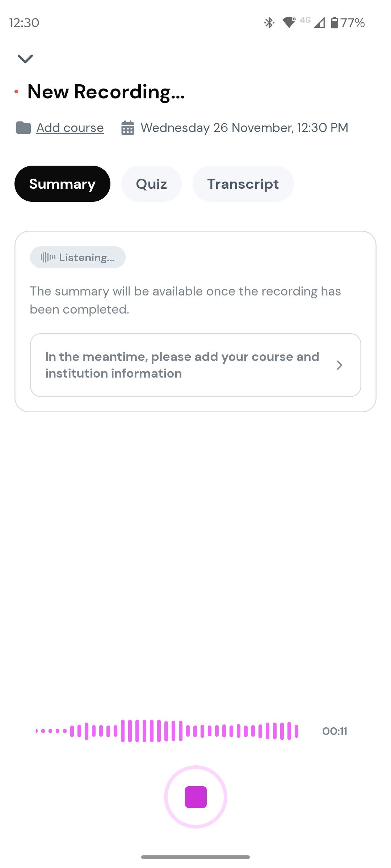Image resolution: width=391 pixels, height=868 pixels.
Task: Stop the recording with the purple square
Action: point(195,797)
